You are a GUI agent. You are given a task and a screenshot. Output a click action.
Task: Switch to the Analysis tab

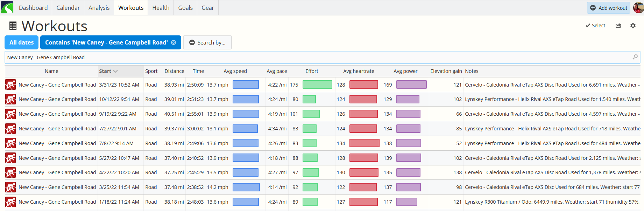pos(99,8)
